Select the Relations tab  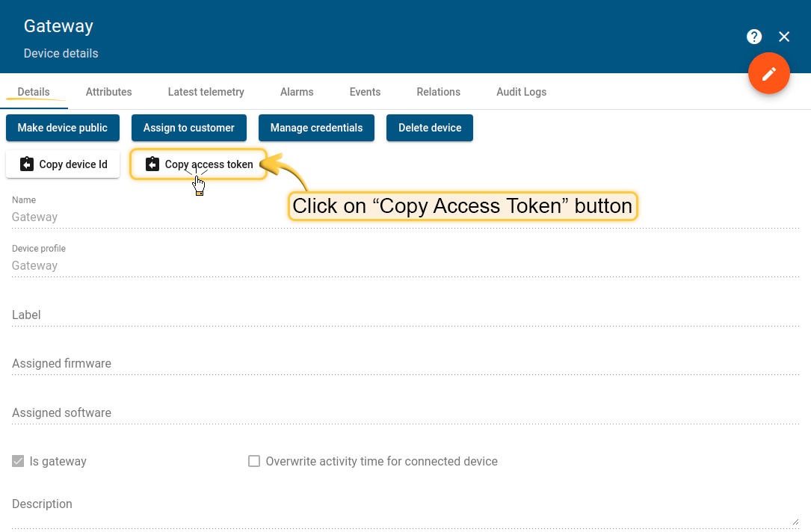click(x=438, y=92)
